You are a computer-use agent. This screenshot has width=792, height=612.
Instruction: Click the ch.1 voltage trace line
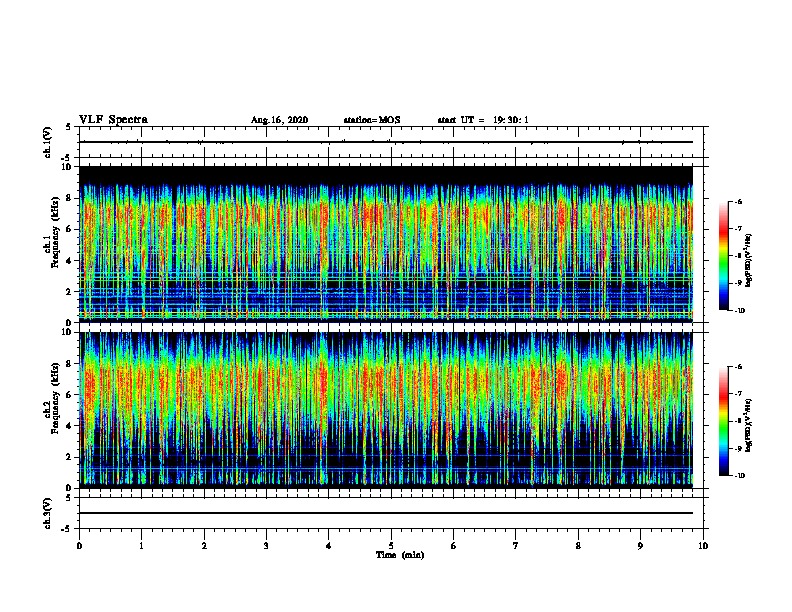(386, 142)
